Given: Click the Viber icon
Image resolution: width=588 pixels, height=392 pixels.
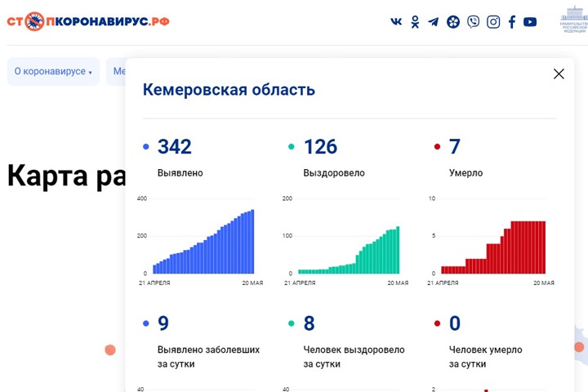Looking at the screenshot, I should click(x=474, y=22).
